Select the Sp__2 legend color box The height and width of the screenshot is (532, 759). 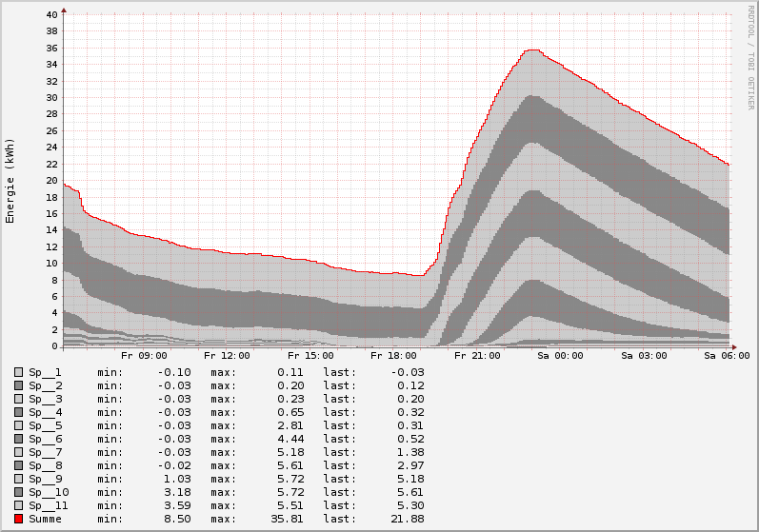[19, 385]
